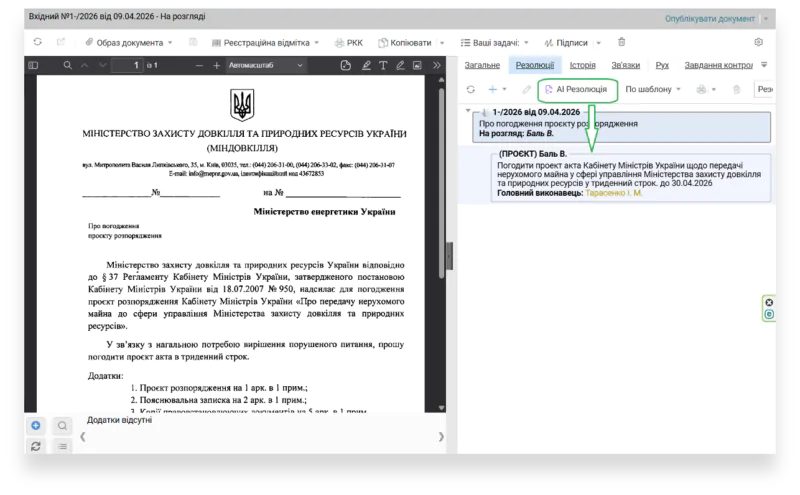800x495 pixels.
Task: Toggle the PDF viewer sidebar
Action: point(34,65)
